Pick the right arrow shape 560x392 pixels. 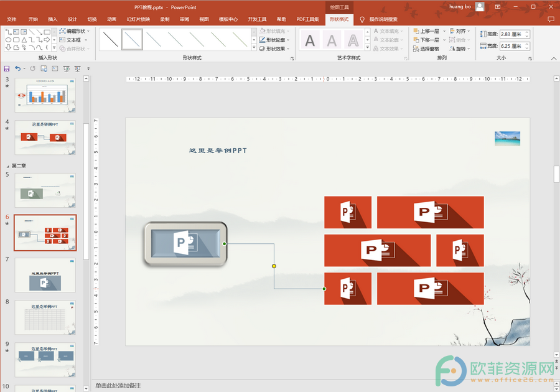47,40
